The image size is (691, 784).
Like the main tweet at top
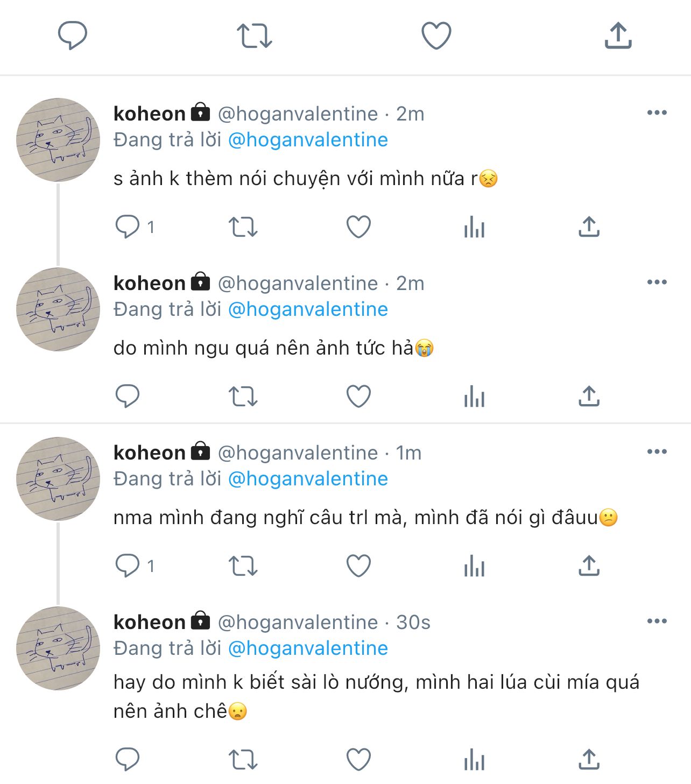[436, 36]
